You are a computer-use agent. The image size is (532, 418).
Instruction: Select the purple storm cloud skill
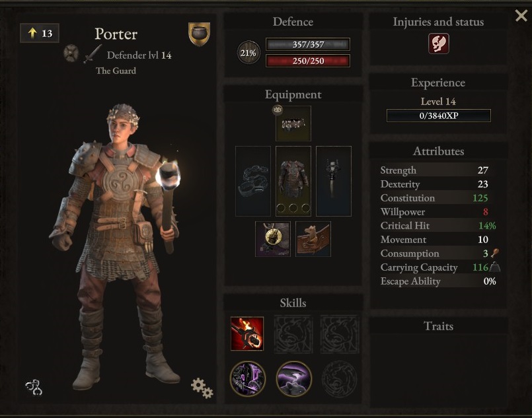[294, 378]
